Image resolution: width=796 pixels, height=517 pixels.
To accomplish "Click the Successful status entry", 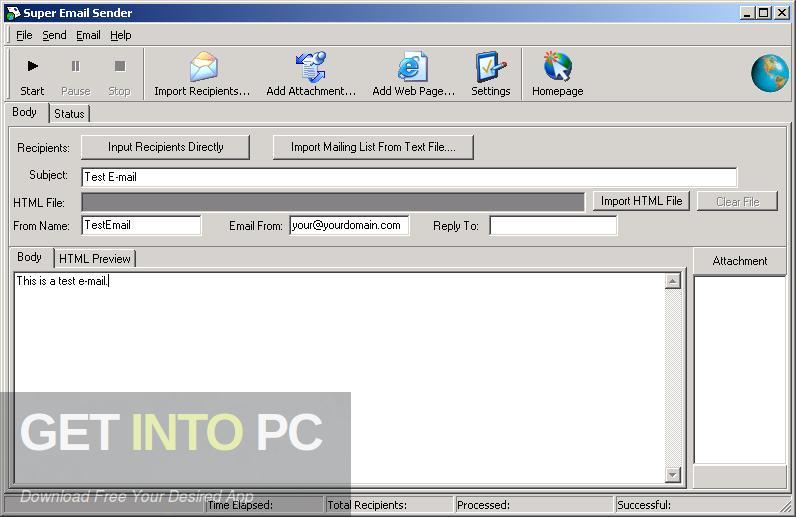I will coord(701,505).
